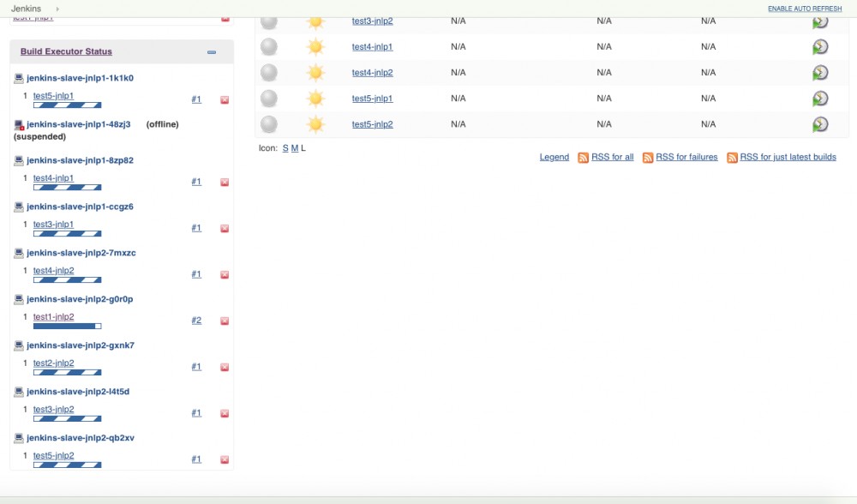The height and width of the screenshot is (504, 857).
Task: Click computer icon of jenkins-slave-jnlp2-qb2xv
Action: click(x=19, y=438)
